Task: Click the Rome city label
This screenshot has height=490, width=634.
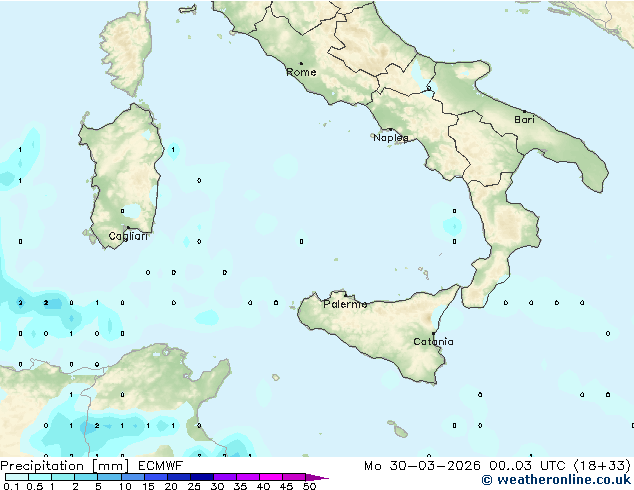Action: click(x=301, y=72)
